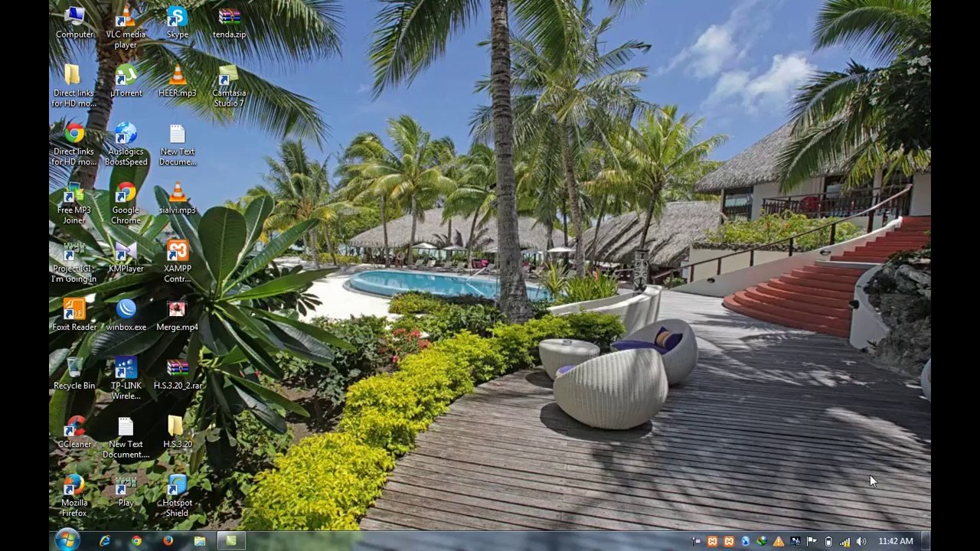Open the Play desktop shortcut
This screenshot has height=551, width=980.
point(126,491)
